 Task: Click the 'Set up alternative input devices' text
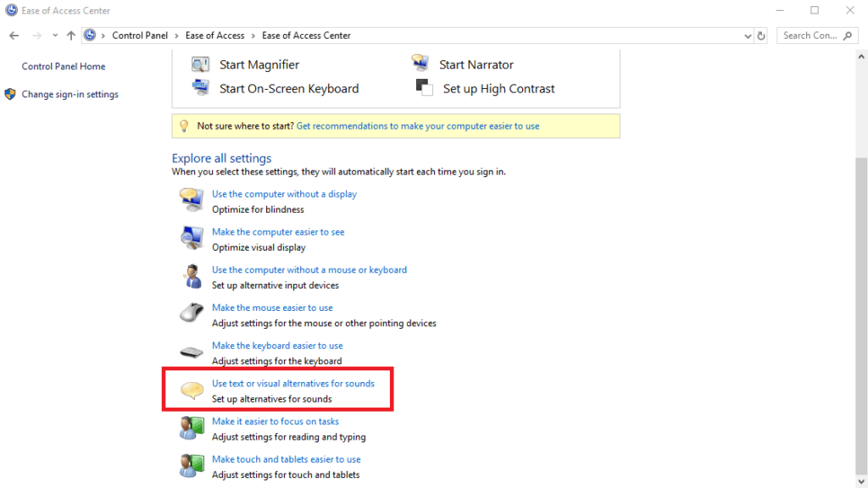coord(275,286)
